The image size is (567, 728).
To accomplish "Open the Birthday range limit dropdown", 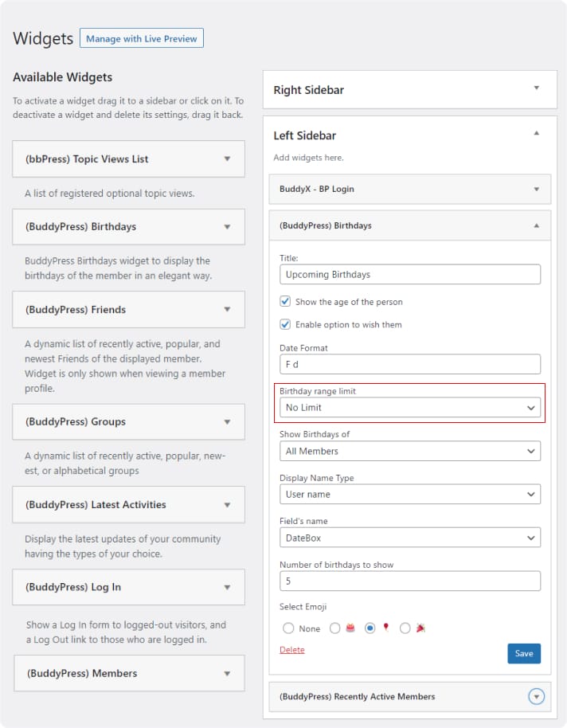I will click(x=409, y=408).
